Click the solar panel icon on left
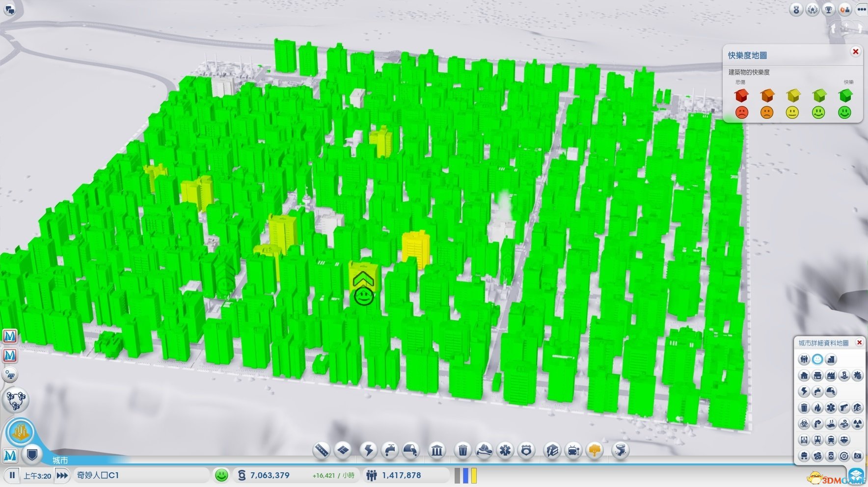This screenshot has height=487, width=868. click(x=10, y=375)
